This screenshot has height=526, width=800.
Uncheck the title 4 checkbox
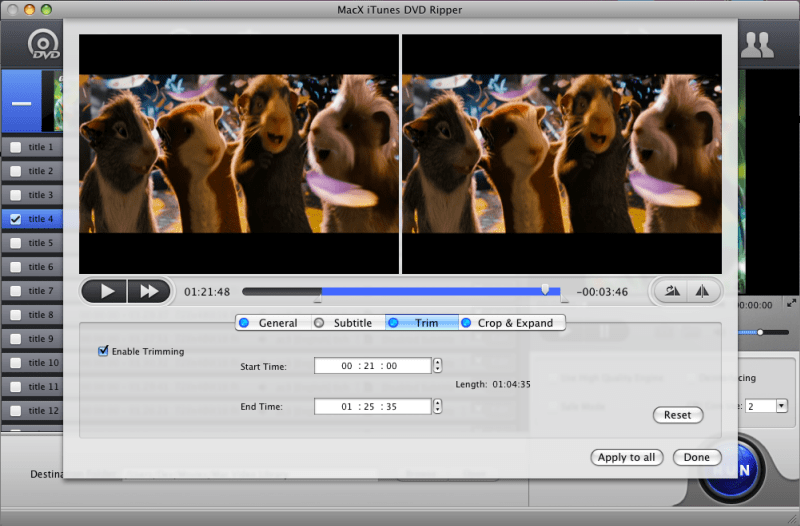coord(16,219)
